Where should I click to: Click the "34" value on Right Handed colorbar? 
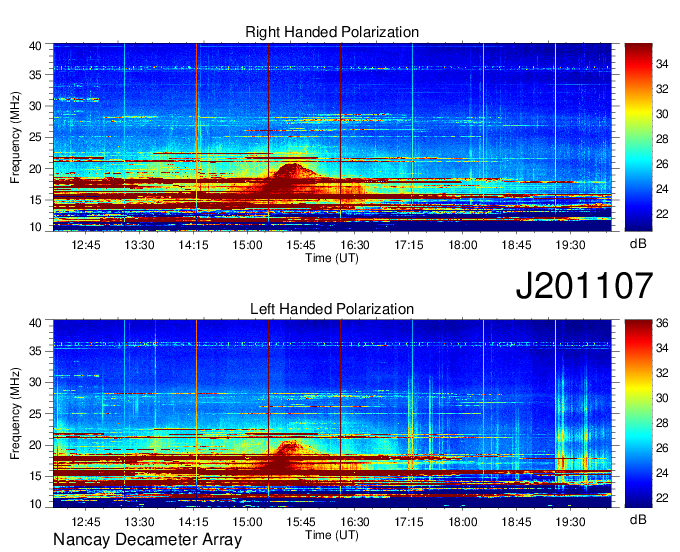coord(662,64)
